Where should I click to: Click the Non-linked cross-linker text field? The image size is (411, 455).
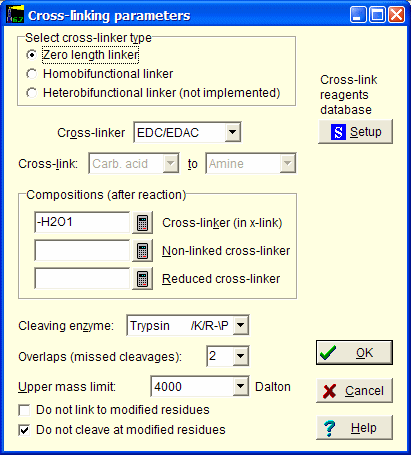coord(82,250)
